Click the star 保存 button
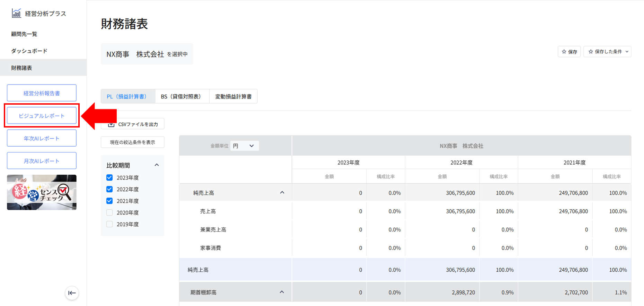The height and width of the screenshot is (306, 644). 569,52
